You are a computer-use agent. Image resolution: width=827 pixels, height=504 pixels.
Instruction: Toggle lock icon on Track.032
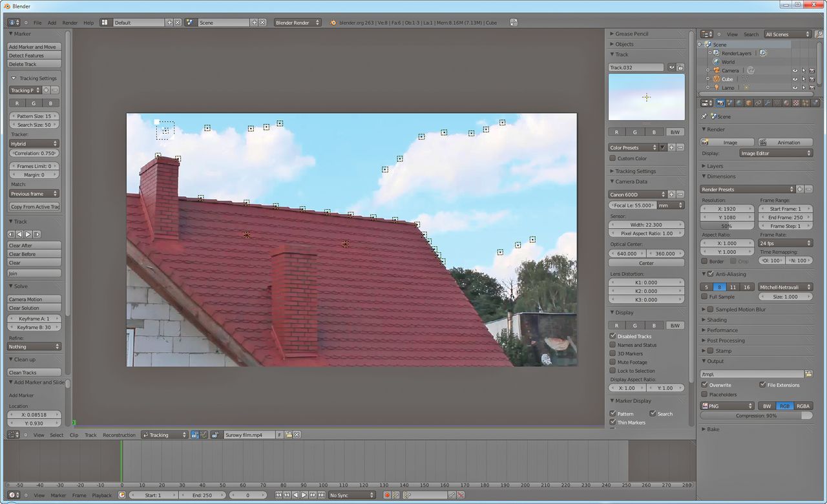click(x=680, y=67)
